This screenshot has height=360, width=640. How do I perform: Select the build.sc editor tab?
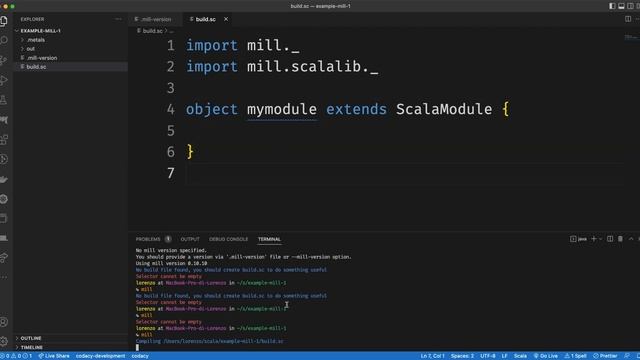[x=205, y=19]
